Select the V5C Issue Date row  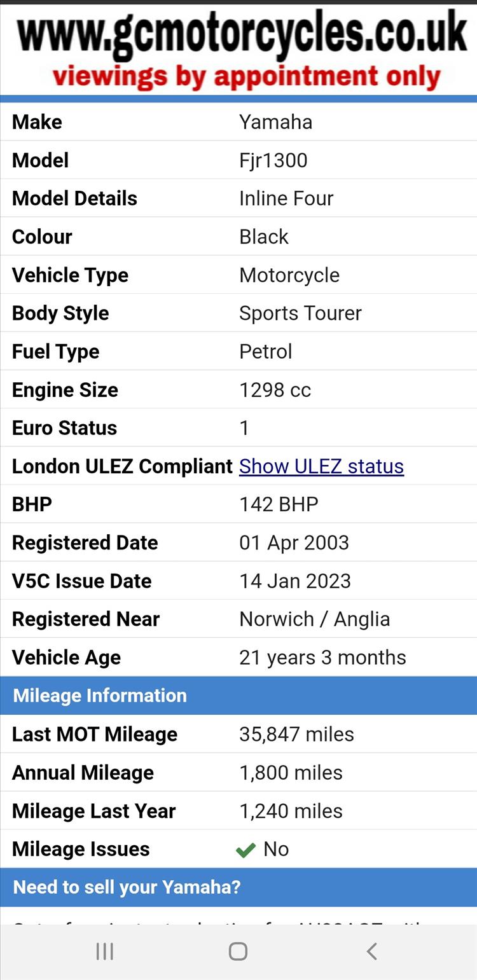(x=238, y=581)
